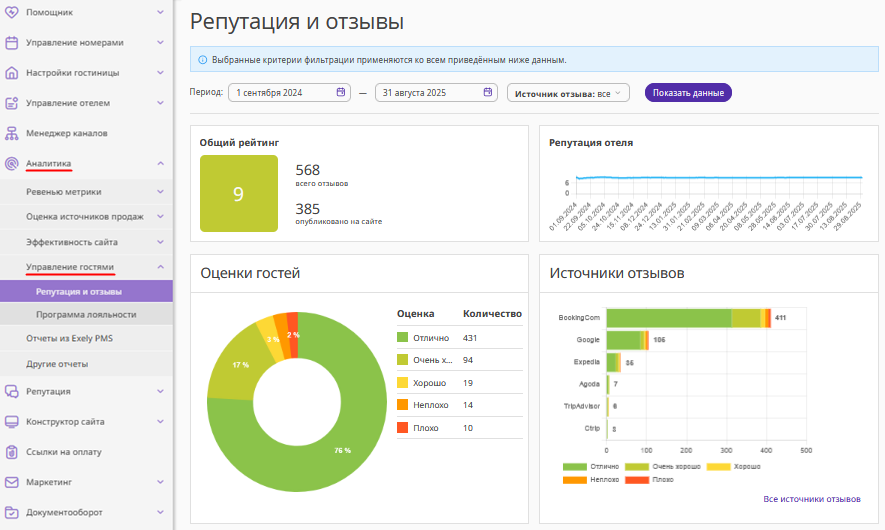Open calendar picker for start date

(341, 93)
